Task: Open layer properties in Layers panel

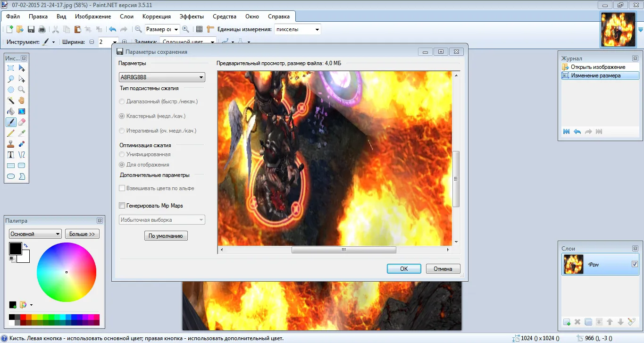Action: [632, 322]
